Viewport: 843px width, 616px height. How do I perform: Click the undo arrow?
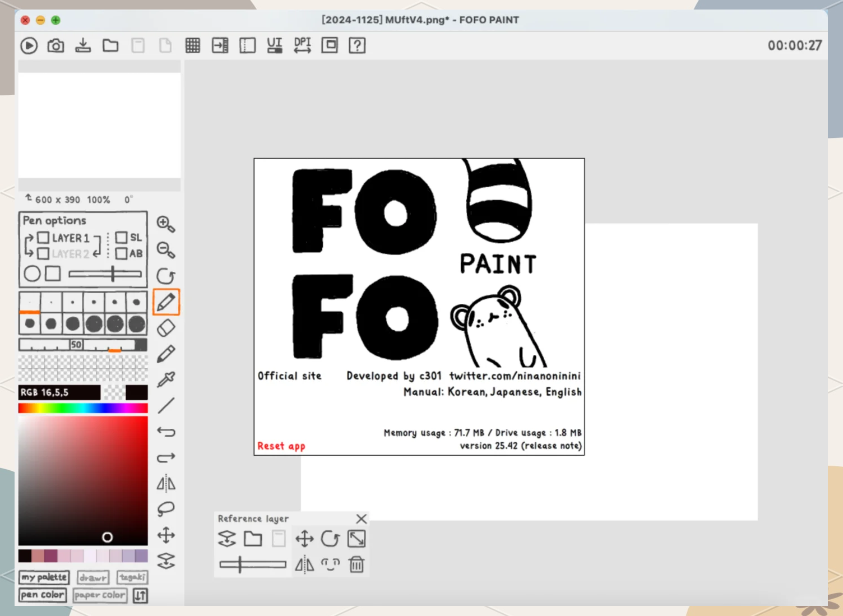point(166,432)
